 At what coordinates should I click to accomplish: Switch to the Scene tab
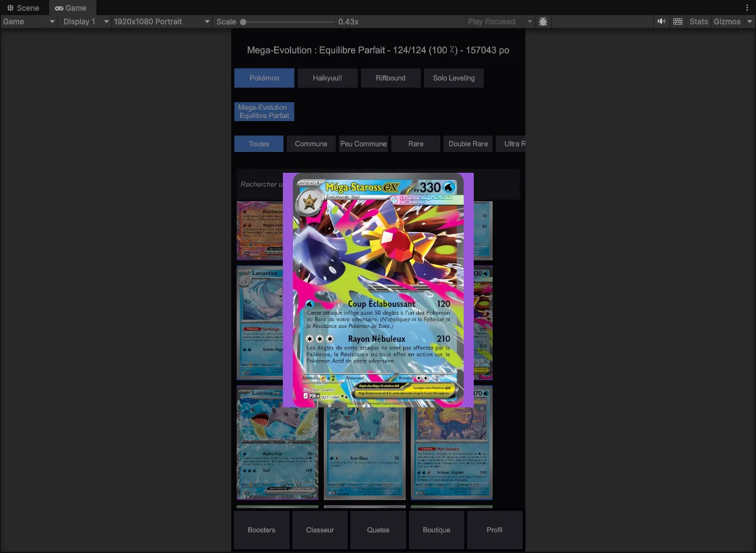pos(24,8)
